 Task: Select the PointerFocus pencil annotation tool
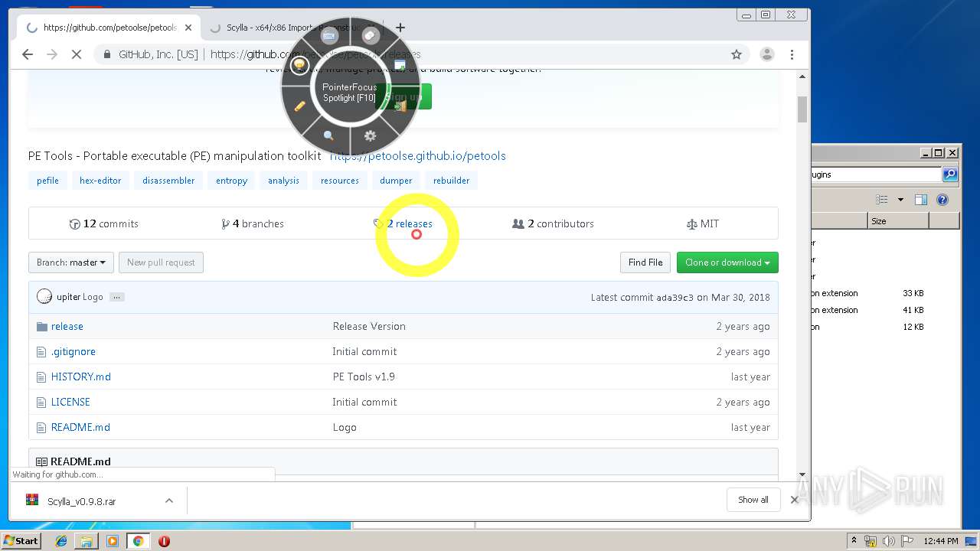click(299, 106)
